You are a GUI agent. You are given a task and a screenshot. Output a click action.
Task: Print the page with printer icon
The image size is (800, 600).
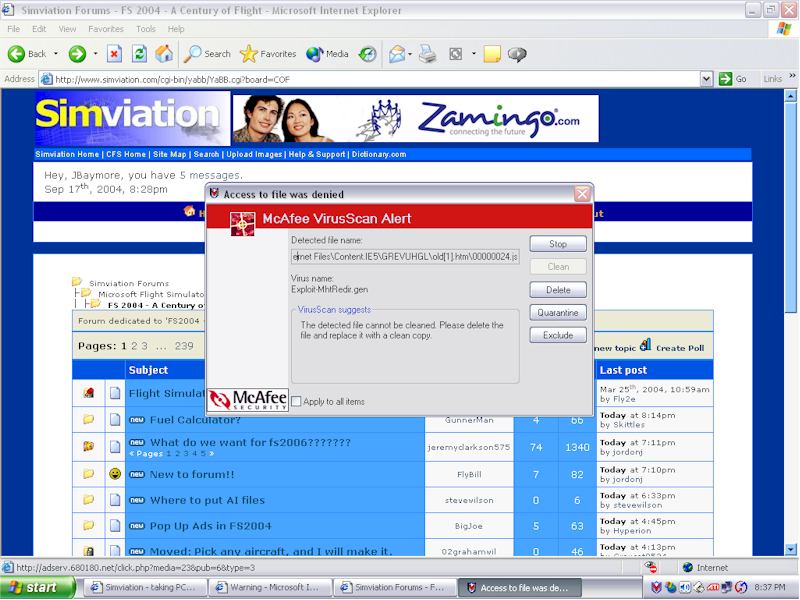pos(428,54)
